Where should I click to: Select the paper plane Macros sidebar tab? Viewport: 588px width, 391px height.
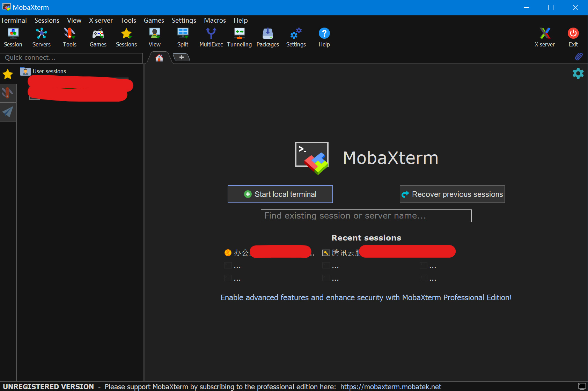(x=8, y=112)
